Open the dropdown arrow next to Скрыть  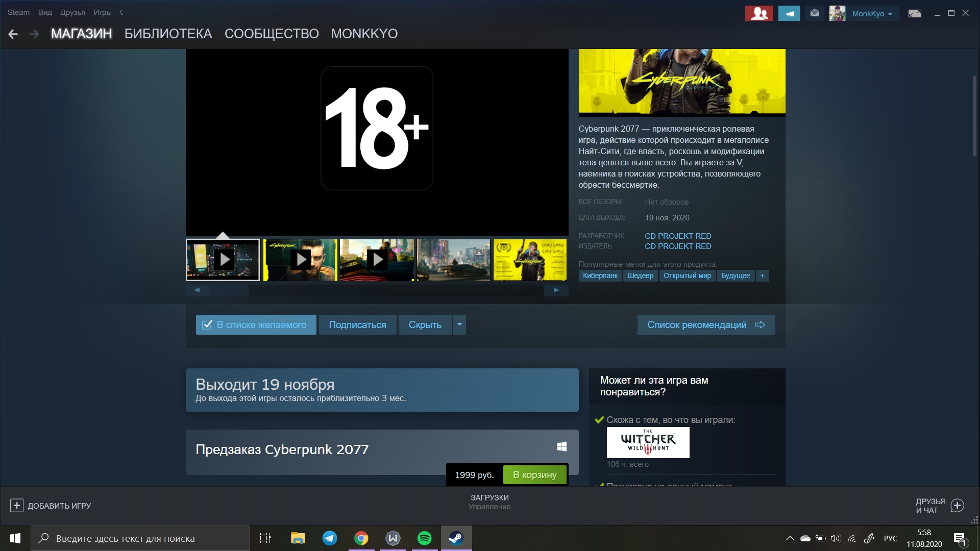click(x=459, y=324)
